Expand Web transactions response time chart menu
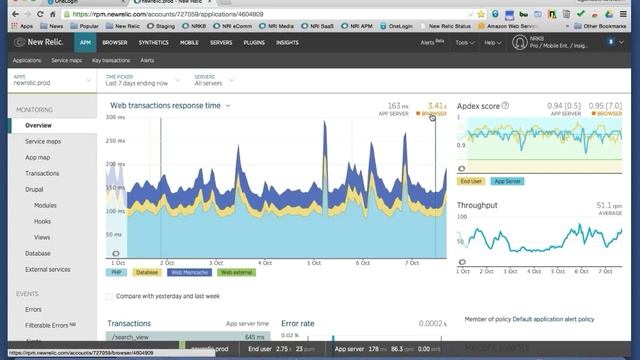The width and height of the screenshot is (640, 360). click(x=228, y=106)
